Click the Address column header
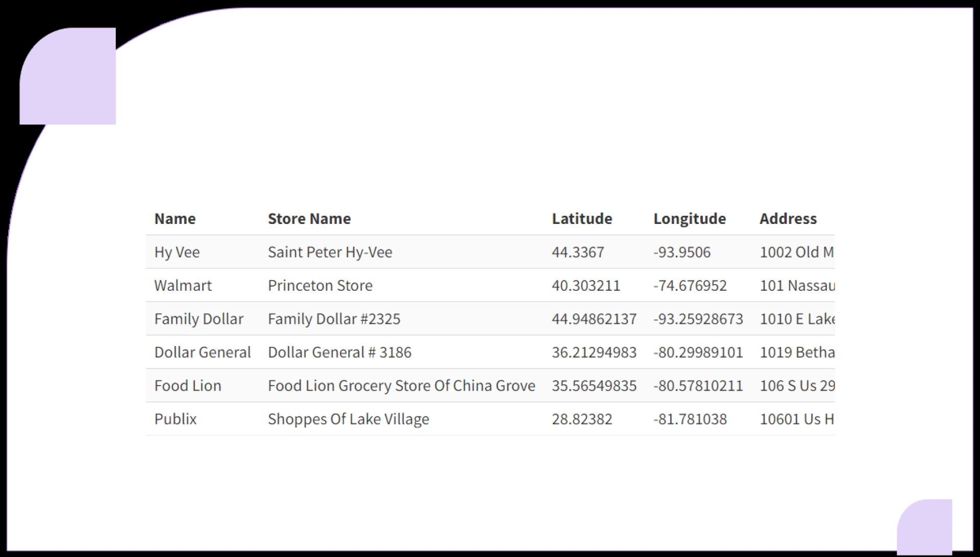Screen dimensions: 980x557 788,219
